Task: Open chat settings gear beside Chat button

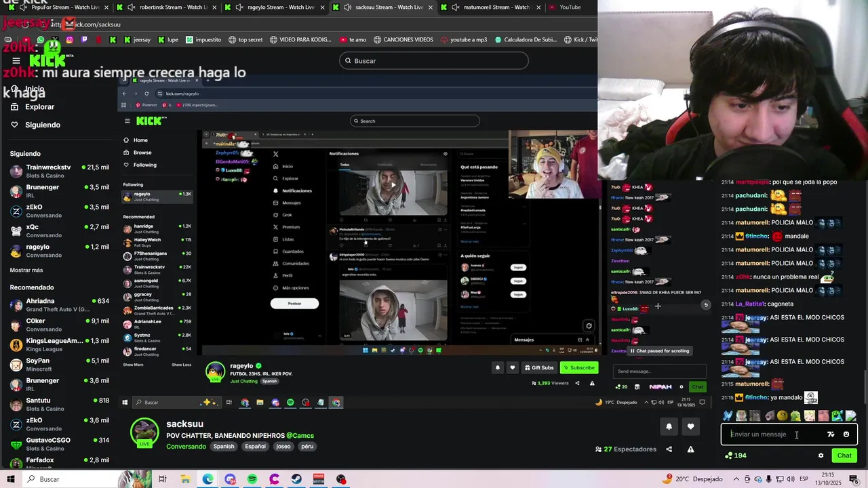Action: (821, 455)
